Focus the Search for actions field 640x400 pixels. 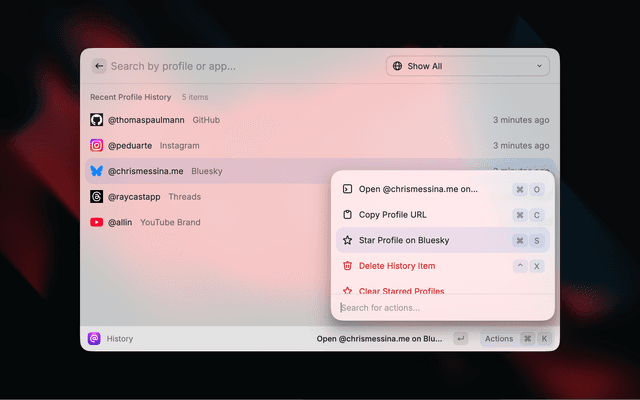click(440, 308)
